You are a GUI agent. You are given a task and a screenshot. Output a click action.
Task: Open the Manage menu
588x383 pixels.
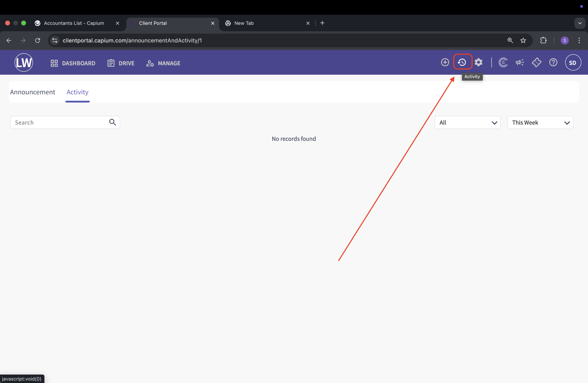point(163,63)
